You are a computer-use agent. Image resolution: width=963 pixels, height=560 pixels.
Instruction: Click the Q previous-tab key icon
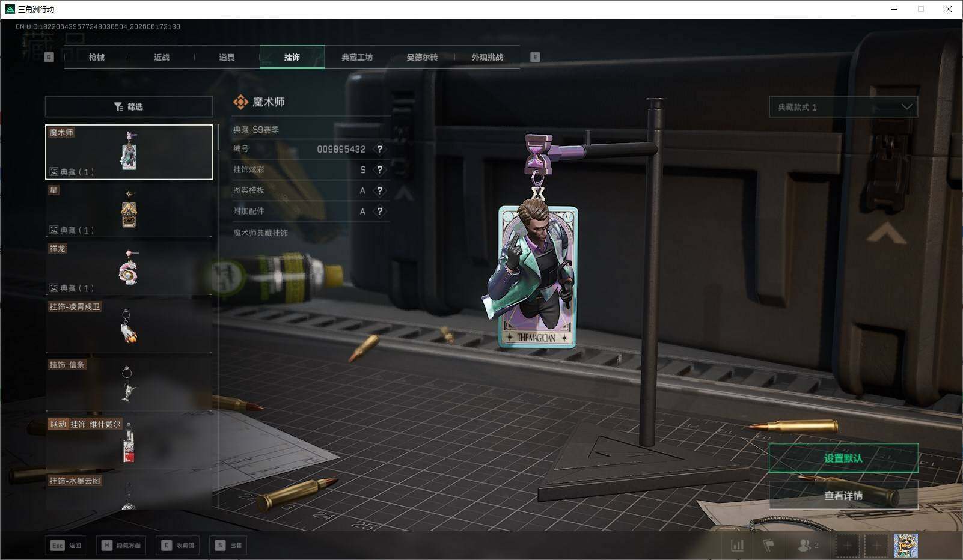pyautogui.click(x=49, y=57)
